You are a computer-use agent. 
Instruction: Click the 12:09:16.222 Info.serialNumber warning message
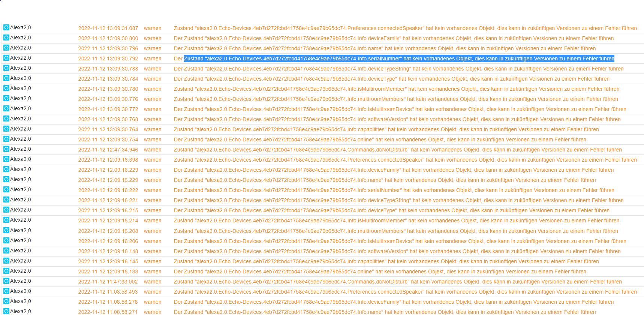(x=394, y=190)
